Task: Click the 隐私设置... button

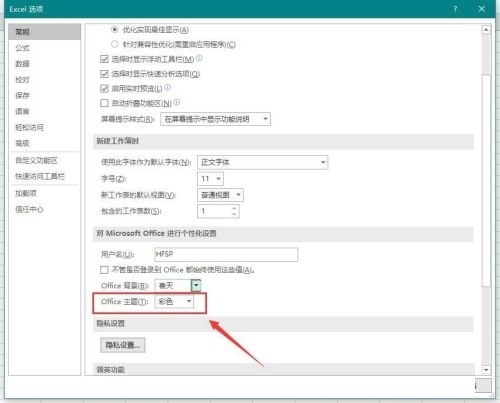Action: click(123, 345)
